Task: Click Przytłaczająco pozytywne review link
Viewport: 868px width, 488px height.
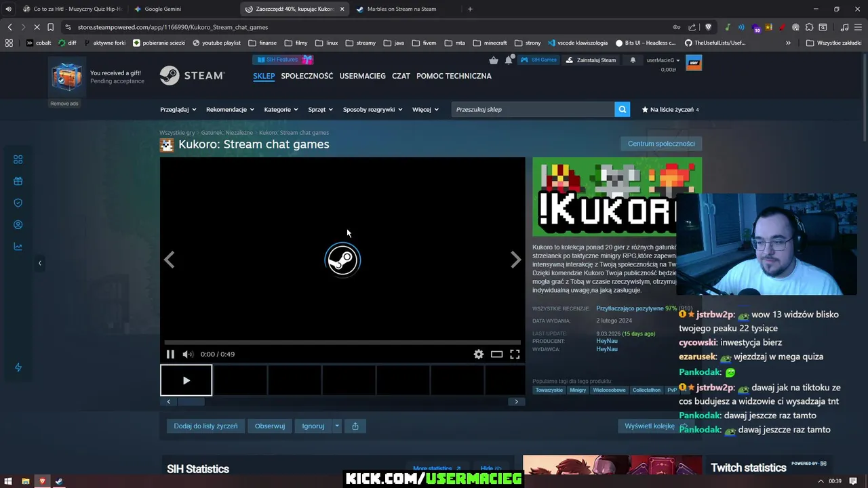Action: [x=629, y=308]
